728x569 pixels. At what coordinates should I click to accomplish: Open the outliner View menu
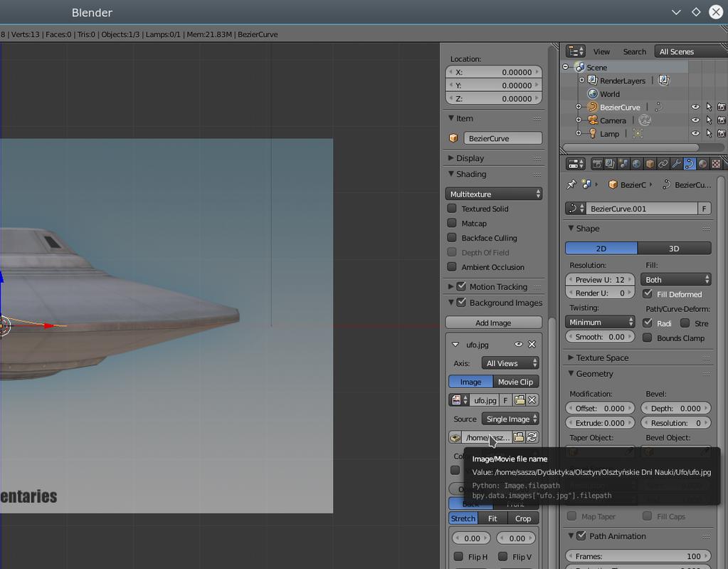pyautogui.click(x=601, y=51)
